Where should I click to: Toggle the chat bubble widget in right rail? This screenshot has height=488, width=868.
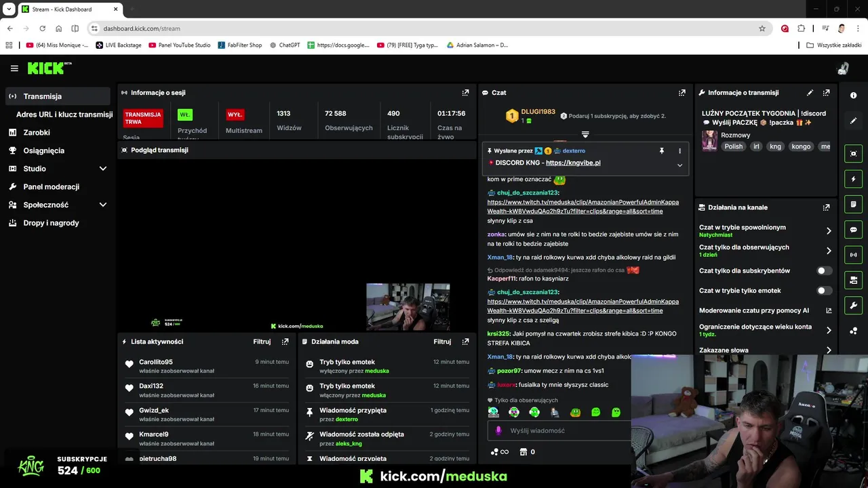(853, 230)
